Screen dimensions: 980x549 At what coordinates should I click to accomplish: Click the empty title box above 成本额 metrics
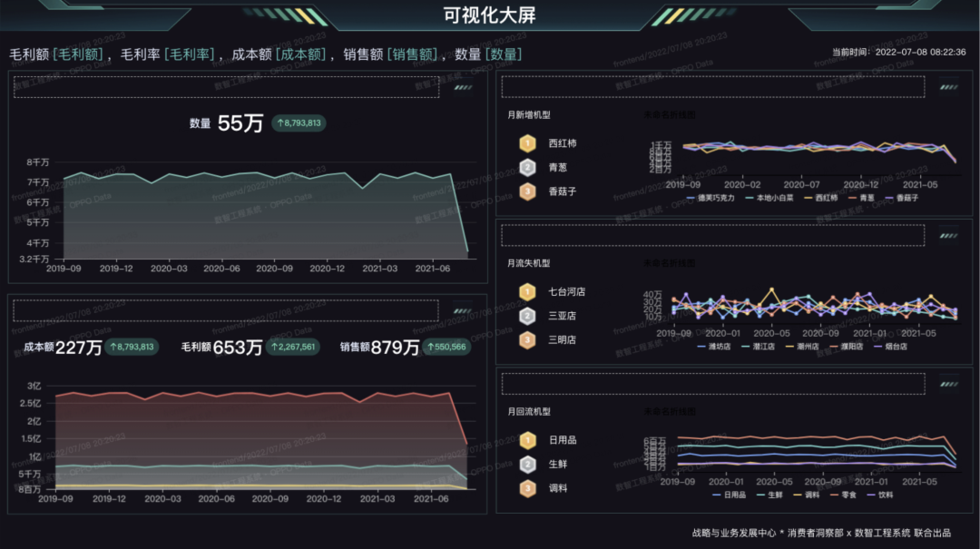tap(226, 310)
